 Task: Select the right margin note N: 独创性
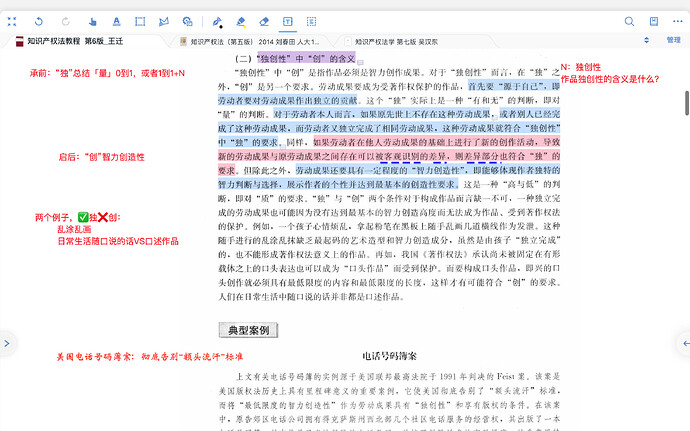[580, 67]
